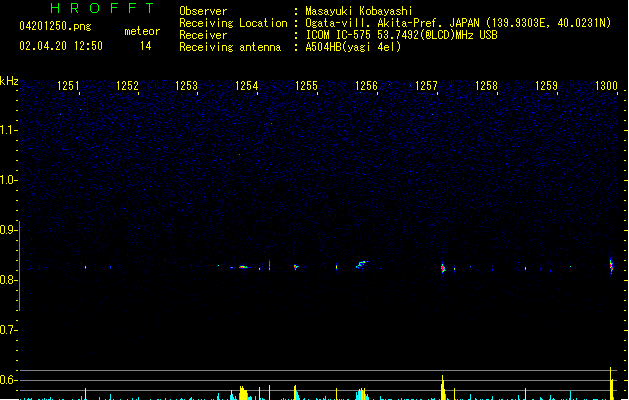Click the Receiving antenna label

230,47
